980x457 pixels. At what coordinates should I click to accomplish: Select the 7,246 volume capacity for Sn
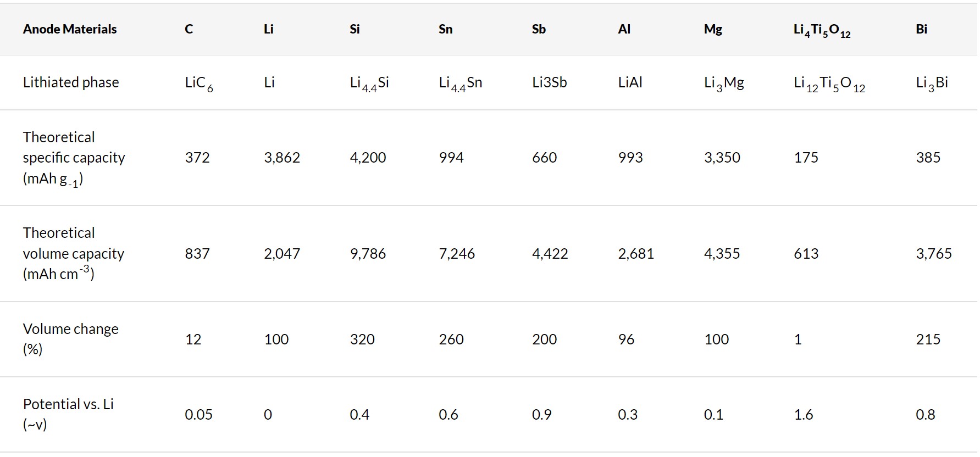point(457,254)
